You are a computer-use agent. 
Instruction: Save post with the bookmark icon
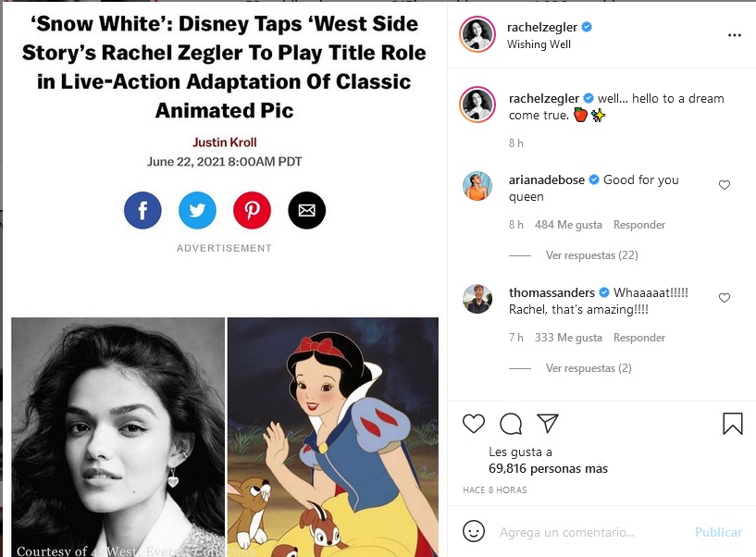coord(732,424)
